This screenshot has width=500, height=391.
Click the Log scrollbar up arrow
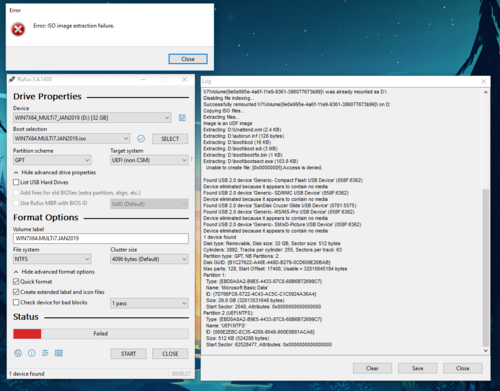[486, 92]
